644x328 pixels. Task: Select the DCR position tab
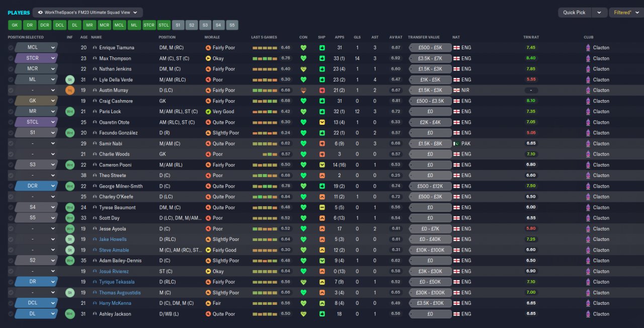pyautogui.click(x=45, y=25)
